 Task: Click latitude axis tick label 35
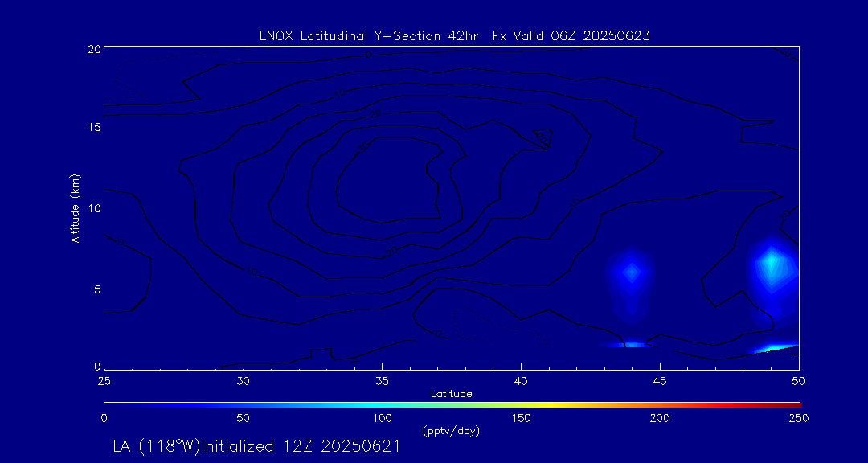pos(382,381)
